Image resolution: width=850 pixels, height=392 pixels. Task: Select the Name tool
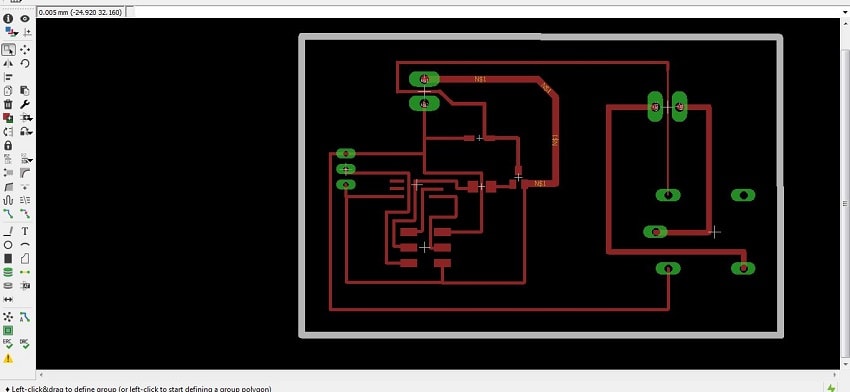(8, 159)
